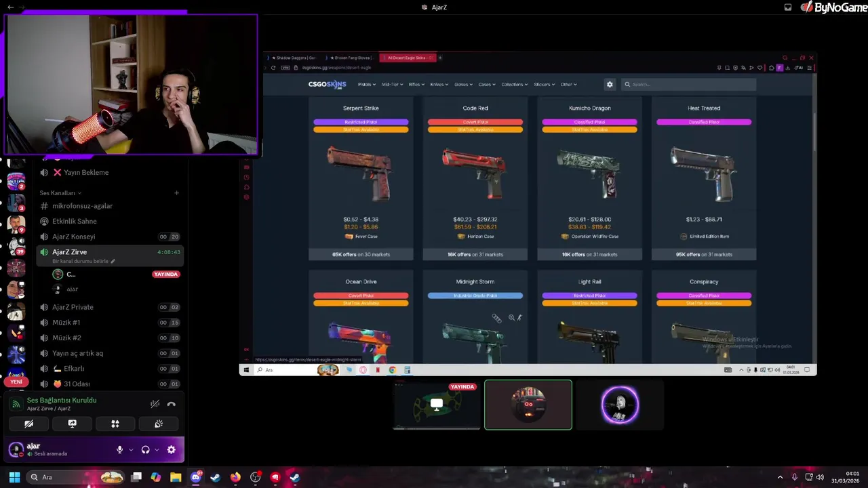
Task: Open Firefox from Windows taskbar
Action: point(235,477)
